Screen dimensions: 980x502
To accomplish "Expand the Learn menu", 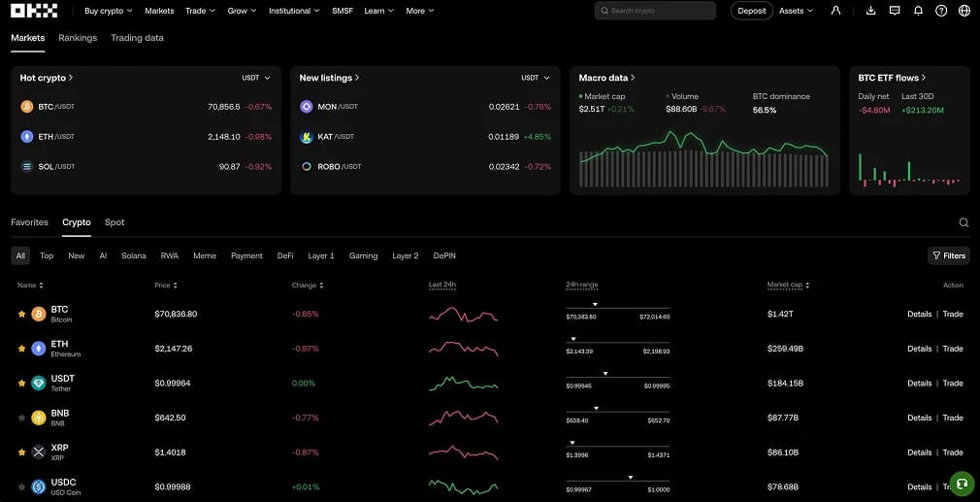I will point(379,11).
